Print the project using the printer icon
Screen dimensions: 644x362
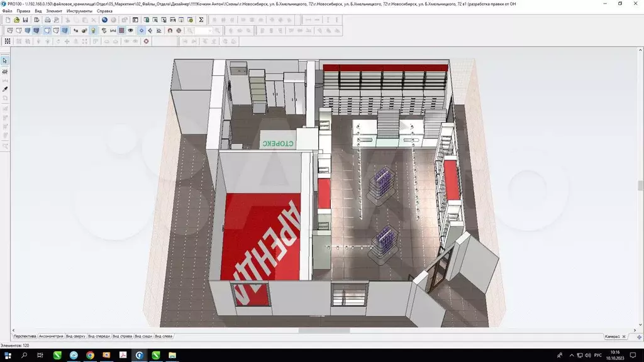point(48,19)
